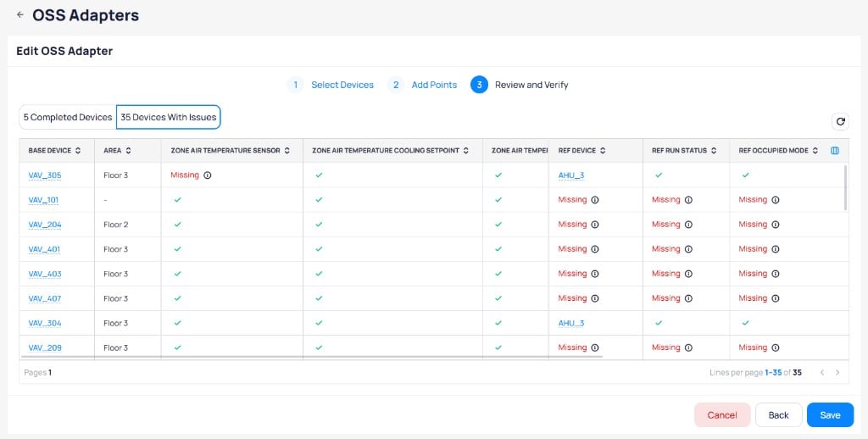Click the info icon next to Missing in VAV_305 row
This screenshot has height=439, width=868.
click(x=208, y=175)
